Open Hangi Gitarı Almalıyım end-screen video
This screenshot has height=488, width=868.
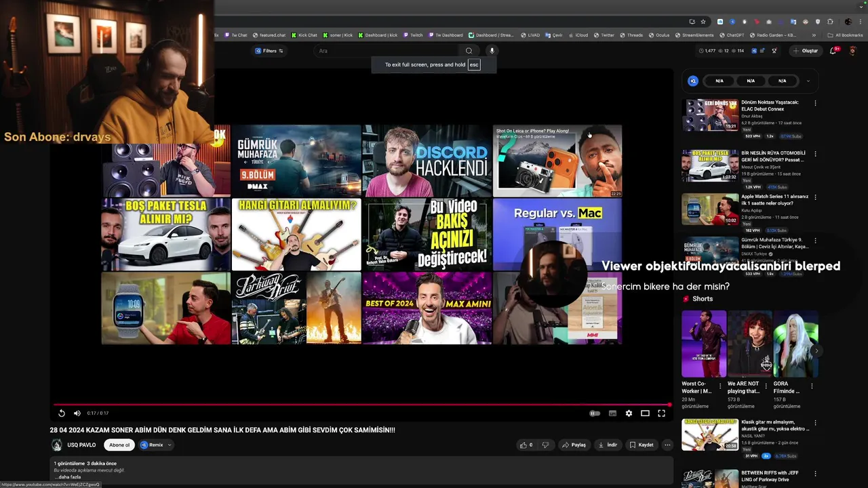point(296,235)
